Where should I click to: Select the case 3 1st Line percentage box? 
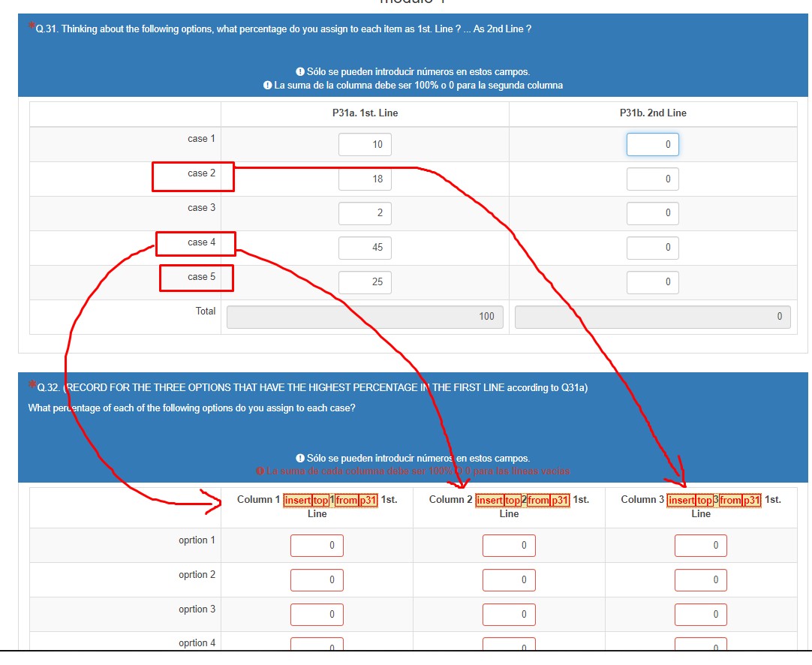pyautogui.click(x=365, y=213)
